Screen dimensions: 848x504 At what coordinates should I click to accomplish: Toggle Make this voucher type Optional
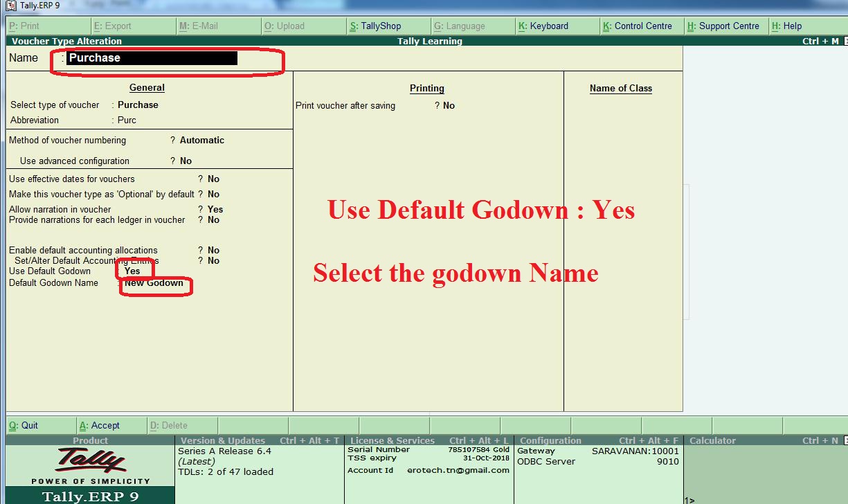[213, 195]
